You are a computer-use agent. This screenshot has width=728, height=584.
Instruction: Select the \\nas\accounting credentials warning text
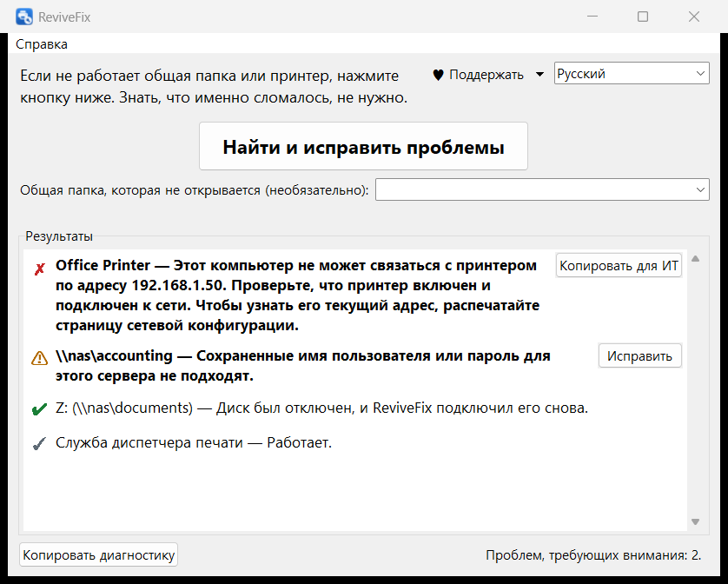(x=302, y=366)
